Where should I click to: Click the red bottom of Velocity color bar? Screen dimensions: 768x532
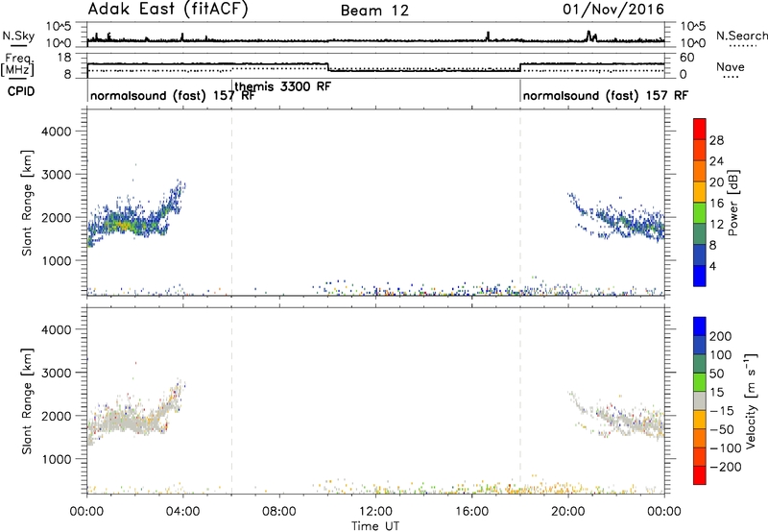[700, 475]
